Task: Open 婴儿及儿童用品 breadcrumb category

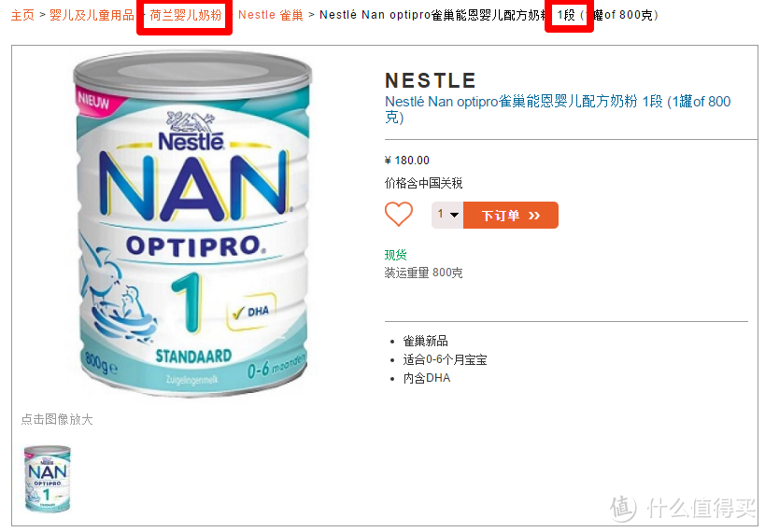Action: [92, 15]
